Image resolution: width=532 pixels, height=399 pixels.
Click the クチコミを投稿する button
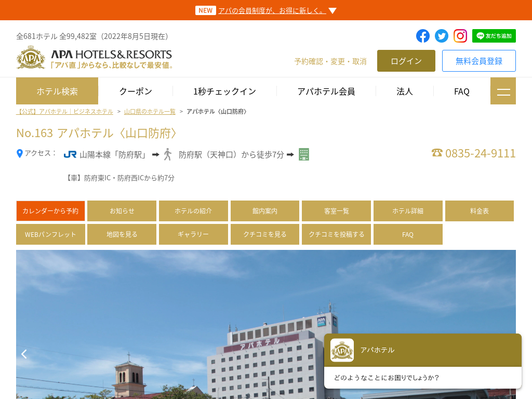pos(336,234)
